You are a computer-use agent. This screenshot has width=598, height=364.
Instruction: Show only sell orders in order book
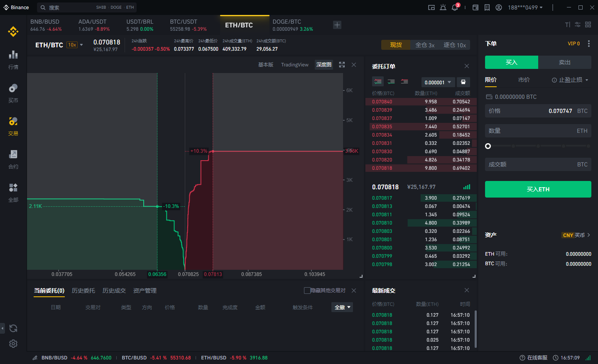pos(404,82)
